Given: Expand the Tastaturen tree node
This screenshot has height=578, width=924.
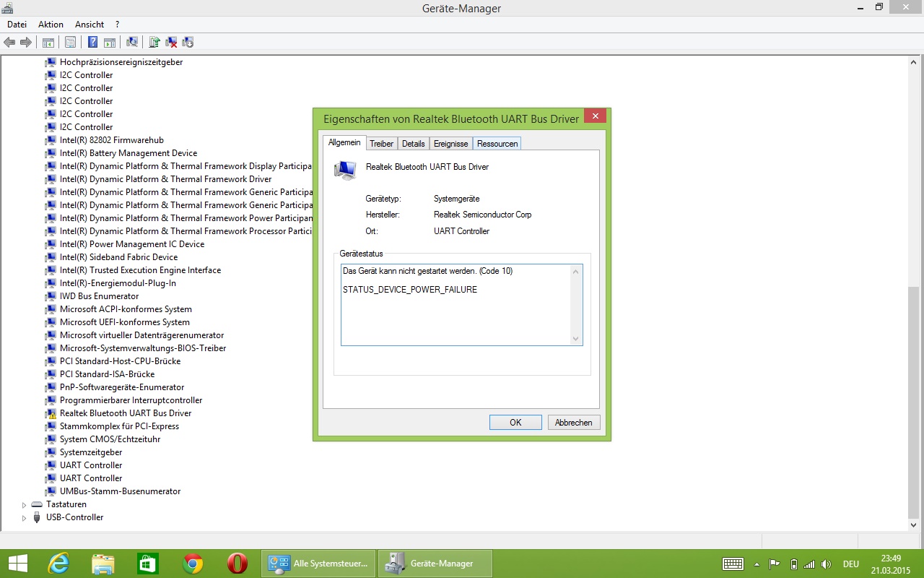Looking at the screenshot, I should (x=24, y=504).
